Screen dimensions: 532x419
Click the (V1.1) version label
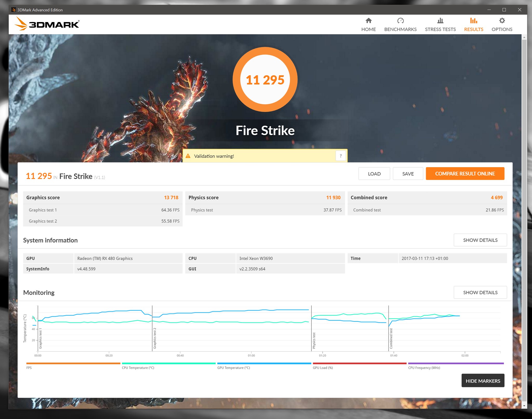[99, 177]
